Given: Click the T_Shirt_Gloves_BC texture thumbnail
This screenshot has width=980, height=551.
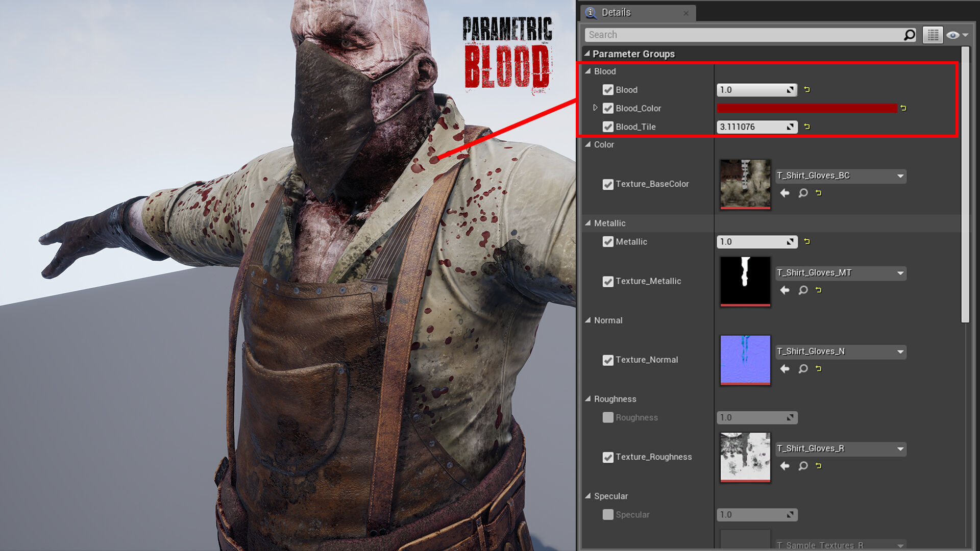Looking at the screenshot, I should coord(745,184).
